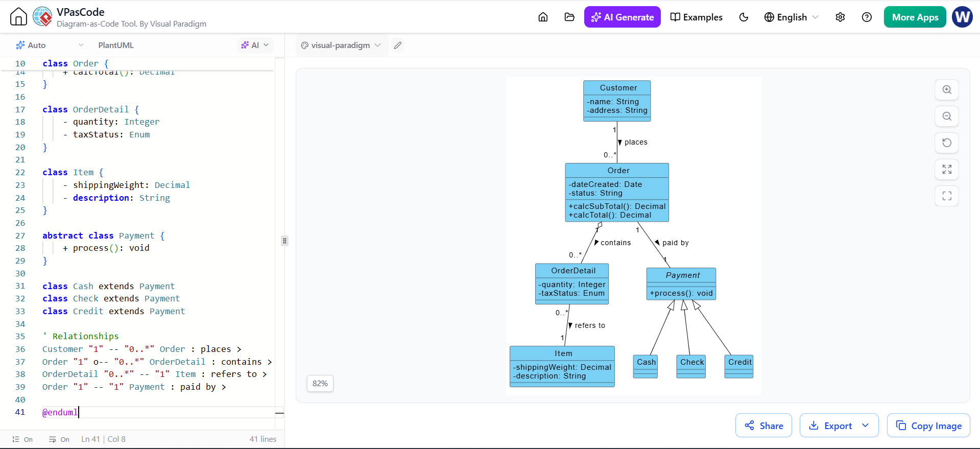Screen dimensions: 980x449
Task: Click 'class Check extends Payment' line
Action: (x=111, y=298)
